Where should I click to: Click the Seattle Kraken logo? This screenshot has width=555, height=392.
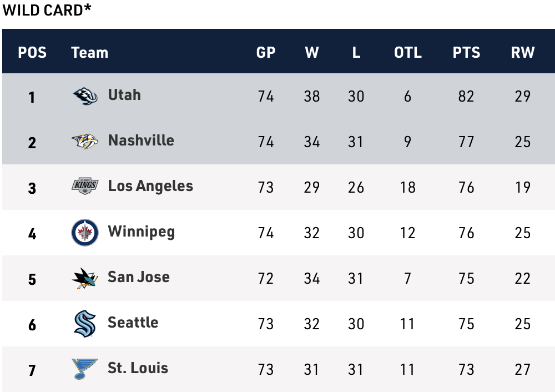[85, 324]
